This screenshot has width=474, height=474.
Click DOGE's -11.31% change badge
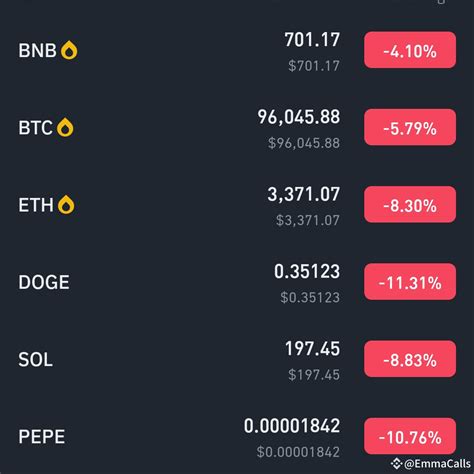[410, 282]
